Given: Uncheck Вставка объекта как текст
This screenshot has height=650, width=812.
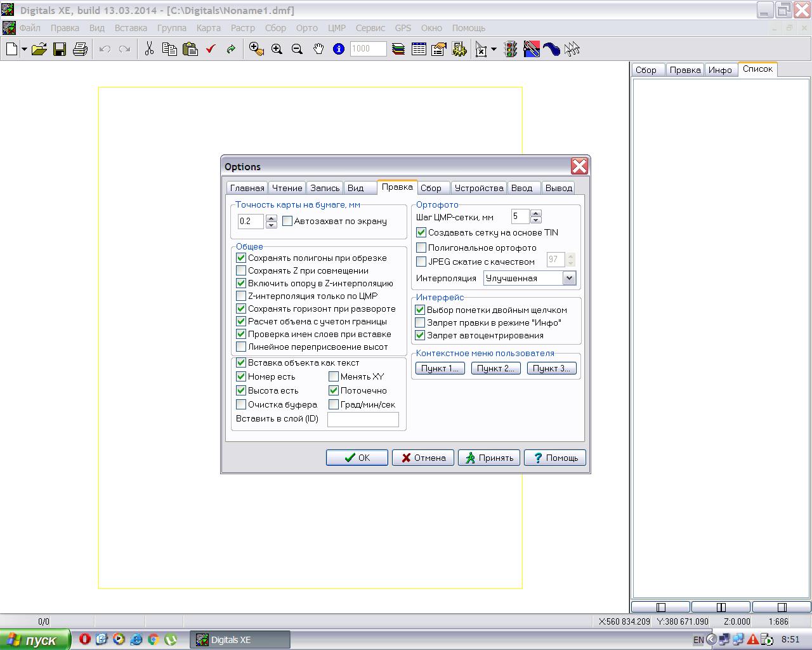Looking at the screenshot, I should pyautogui.click(x=241, y=362).
